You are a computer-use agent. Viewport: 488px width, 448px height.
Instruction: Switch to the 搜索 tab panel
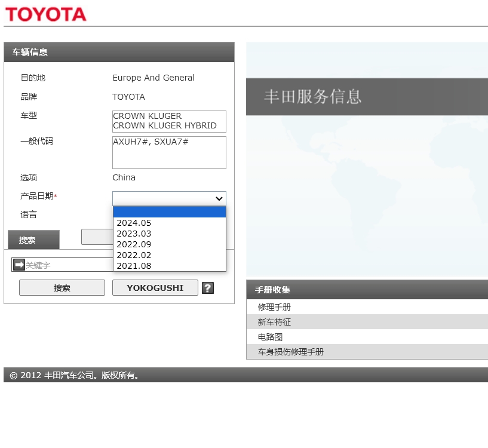coord(33,240)
